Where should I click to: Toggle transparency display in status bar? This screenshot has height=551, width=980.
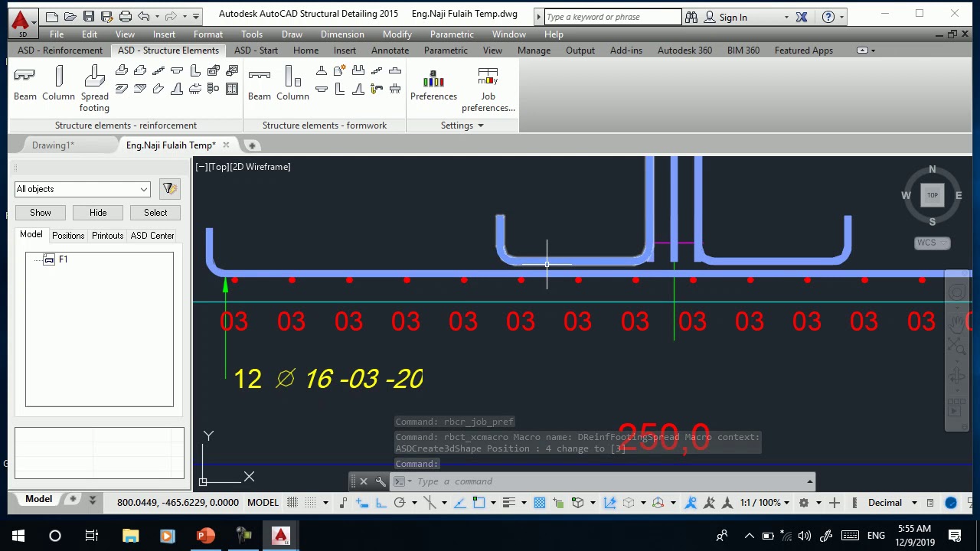pos(540,503)
